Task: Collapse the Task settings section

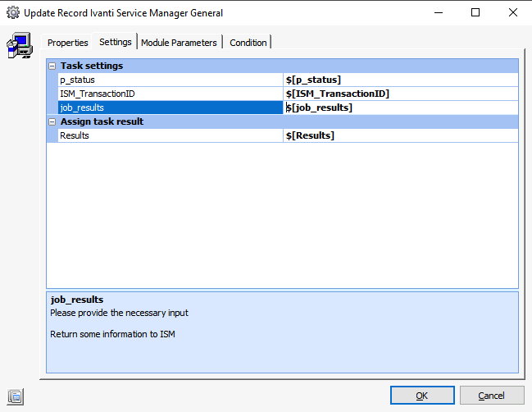Action: pos(52,66)
